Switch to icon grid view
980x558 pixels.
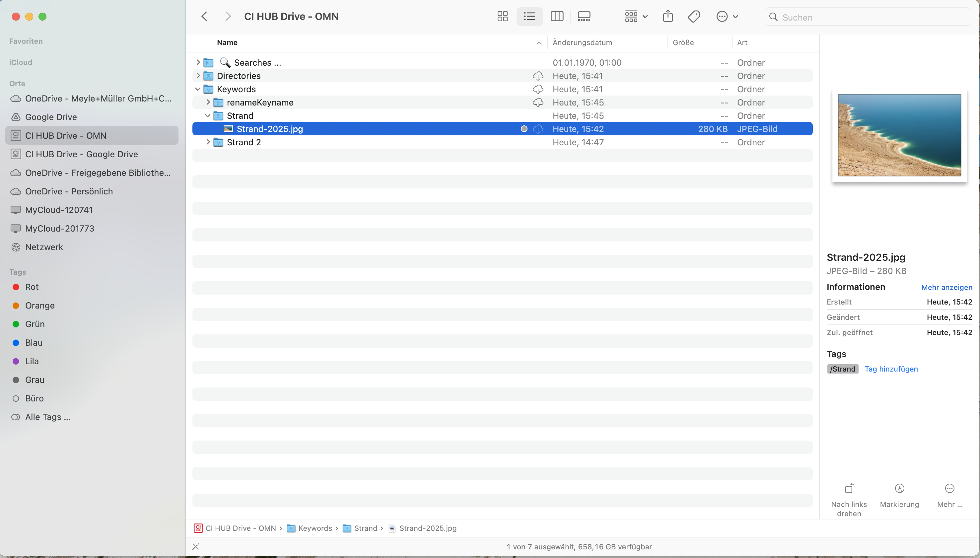tap(502, 17)
